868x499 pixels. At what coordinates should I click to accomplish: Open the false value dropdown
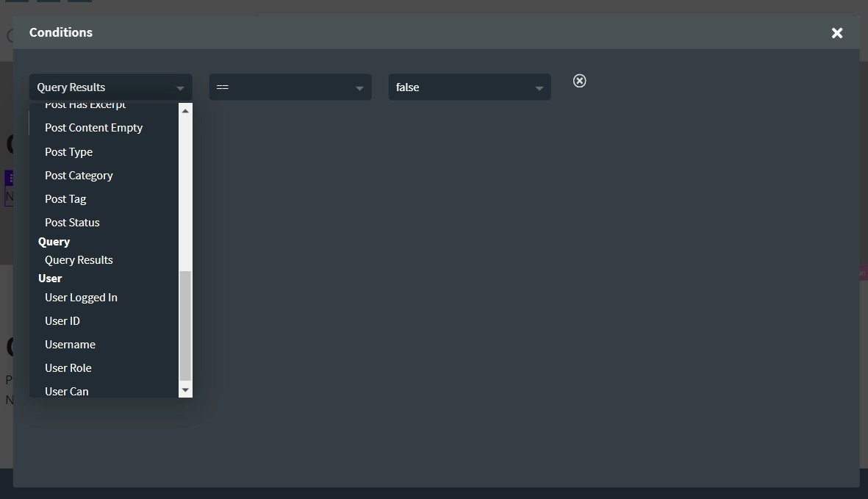[x=470, y=87]
